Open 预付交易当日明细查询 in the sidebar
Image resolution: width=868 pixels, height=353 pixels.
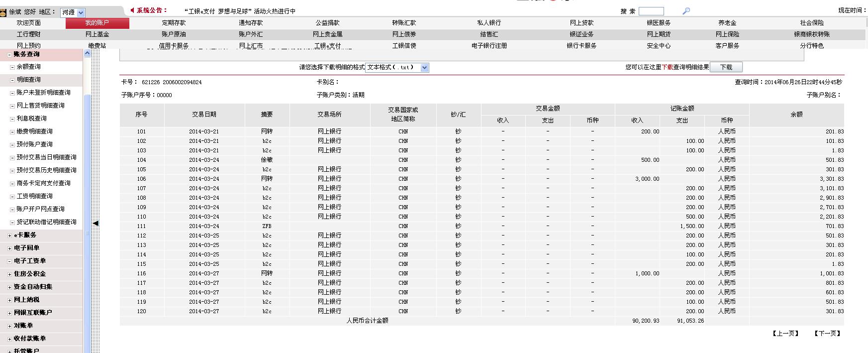46,157
